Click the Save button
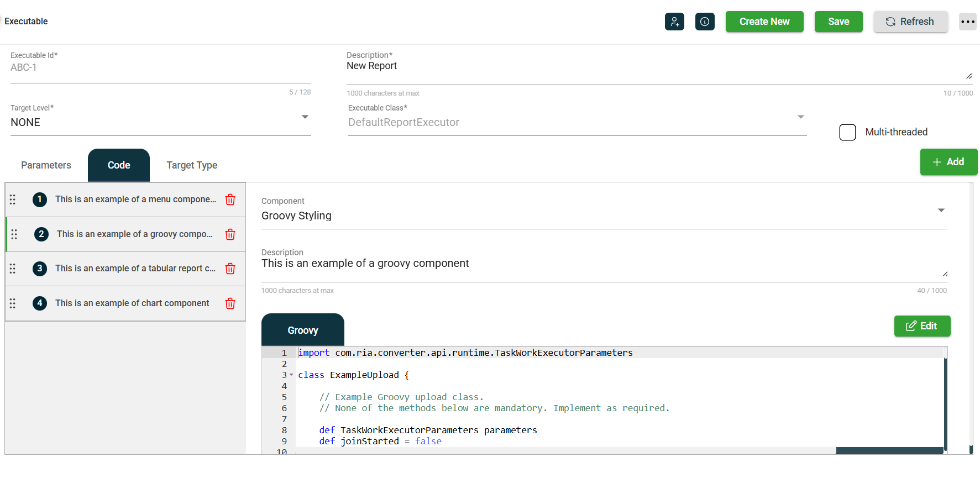This screenshot has height=478, width=980. click(x=838, y=22)
